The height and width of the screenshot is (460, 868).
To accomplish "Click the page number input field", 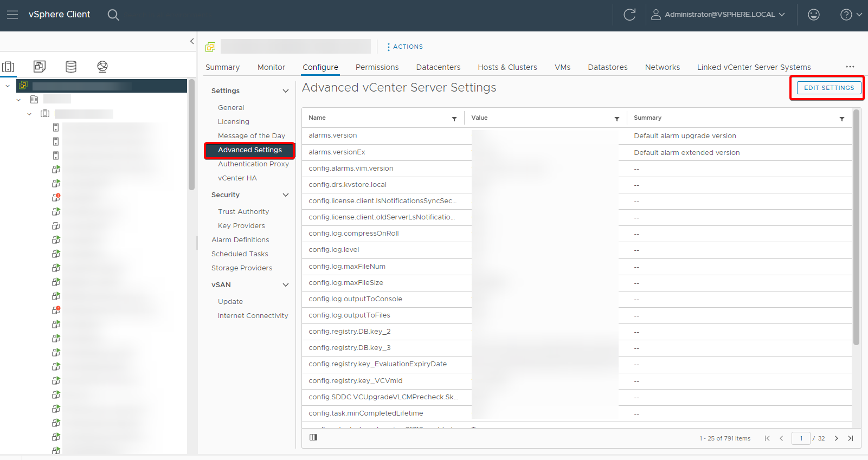I will tap(801, 438).
